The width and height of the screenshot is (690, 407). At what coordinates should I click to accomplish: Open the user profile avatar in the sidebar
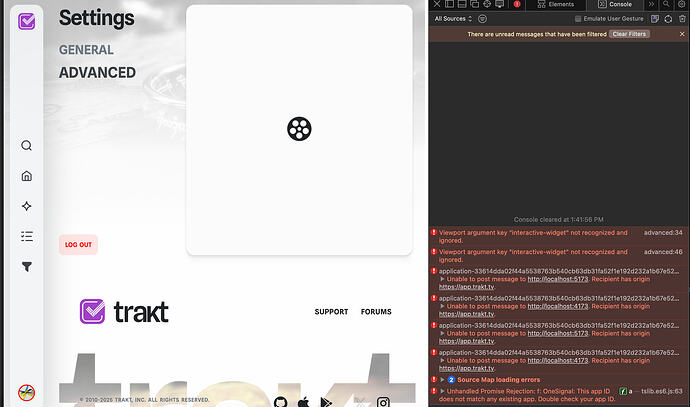(26, 392)
